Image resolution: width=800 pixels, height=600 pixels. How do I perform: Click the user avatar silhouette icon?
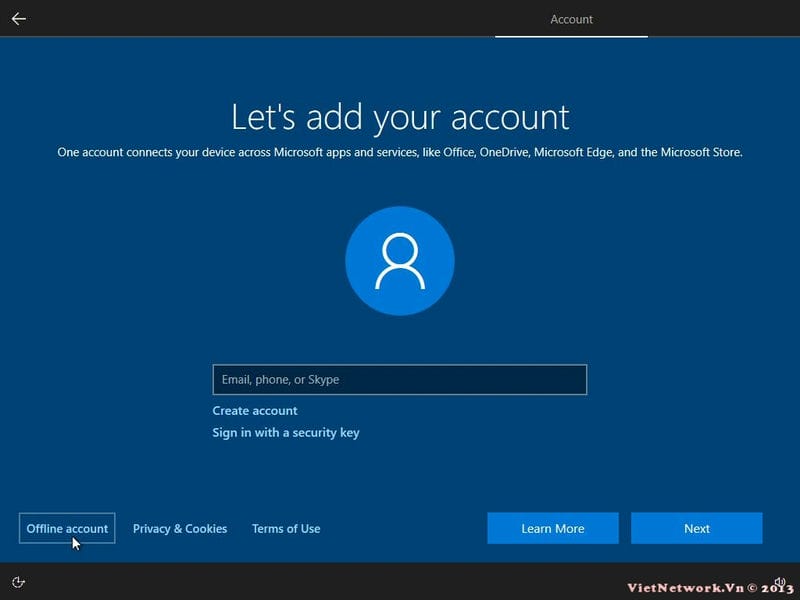tap(399, 262)
